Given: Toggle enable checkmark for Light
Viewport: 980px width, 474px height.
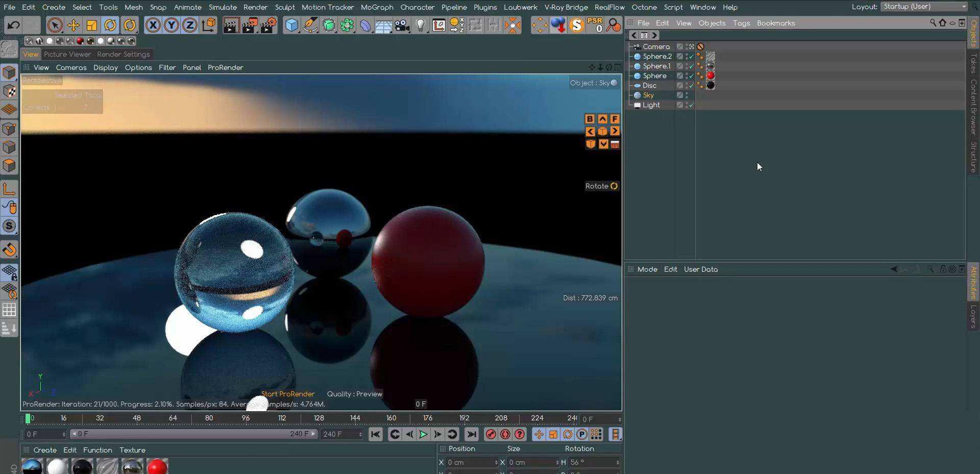Looking at the screenshot, I should point(692,105).
